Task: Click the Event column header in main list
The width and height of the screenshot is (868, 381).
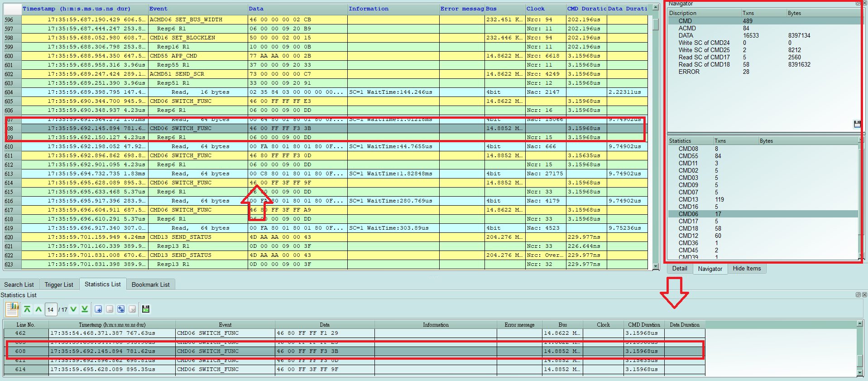Action: click(x=198, y=9)
